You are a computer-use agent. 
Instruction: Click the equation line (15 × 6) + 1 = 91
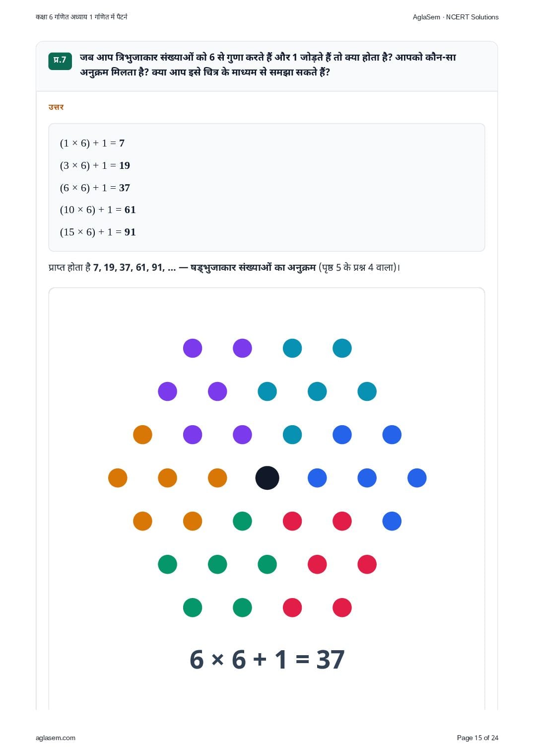point(98,232)
